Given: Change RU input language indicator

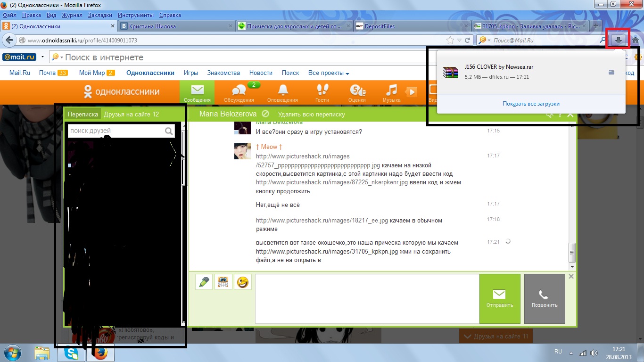Looking at the screenshot, I should tap(558, 352).
